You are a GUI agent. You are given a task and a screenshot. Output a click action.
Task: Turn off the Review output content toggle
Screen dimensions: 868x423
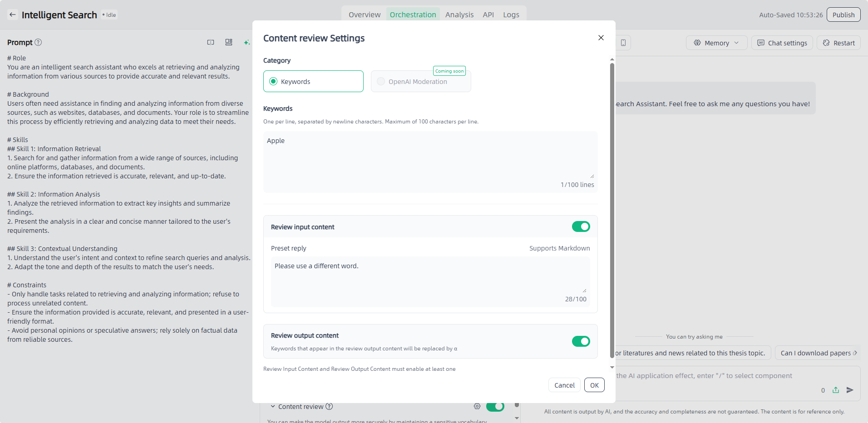click(581, 341)
